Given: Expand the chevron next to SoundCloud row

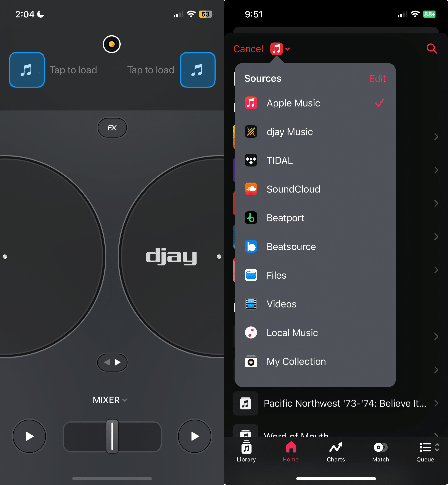Looking at the screenshot, I should [436, 203].
